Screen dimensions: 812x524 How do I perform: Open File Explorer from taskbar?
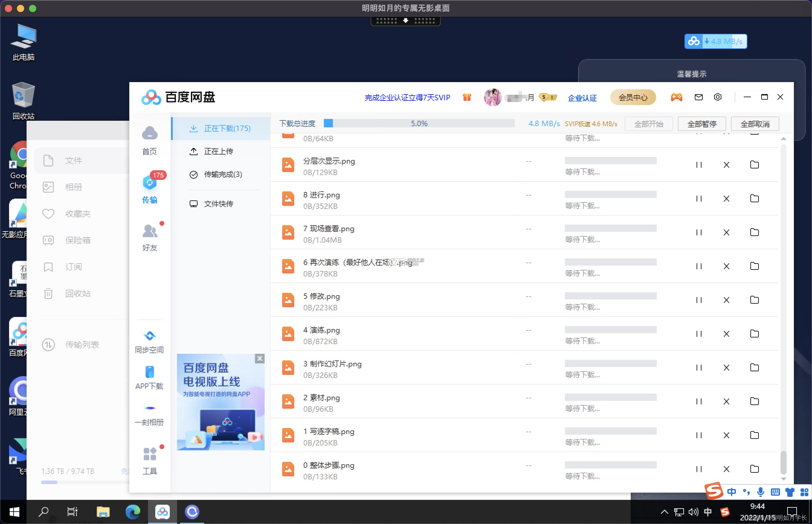[x=103, y=511]
